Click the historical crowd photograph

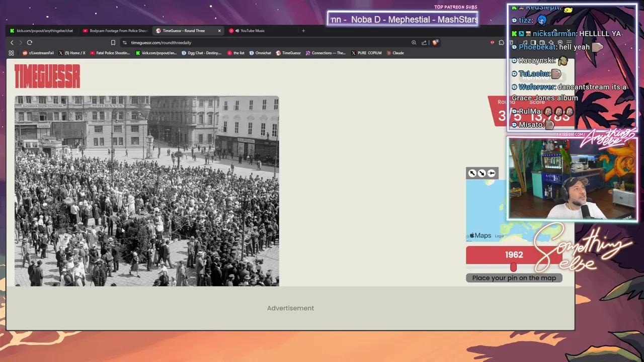click(147, 191)
